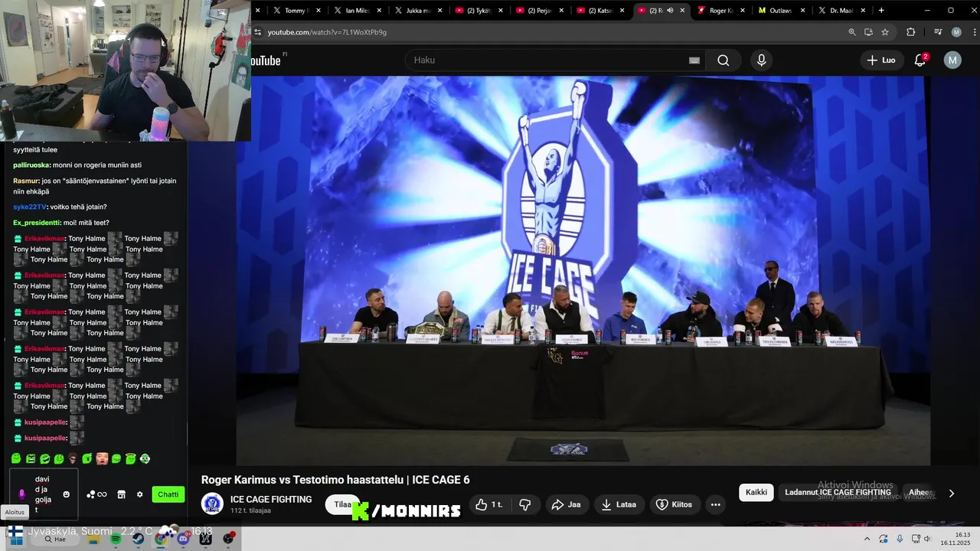Open the YouTube account avatar menu
The width and height of the screenshot is (980, 551).
(952, 60)
